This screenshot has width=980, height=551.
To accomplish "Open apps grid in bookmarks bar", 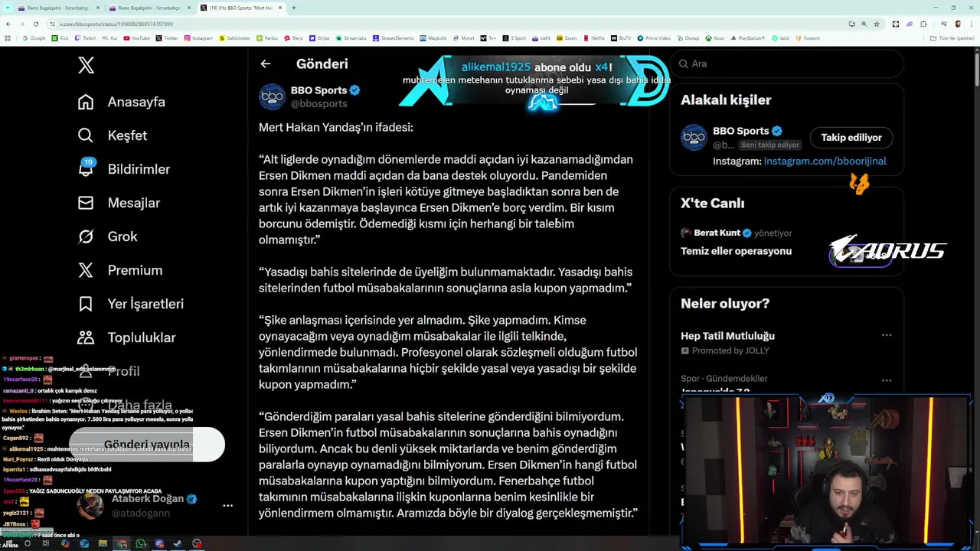I will click(x=8, y=38).
